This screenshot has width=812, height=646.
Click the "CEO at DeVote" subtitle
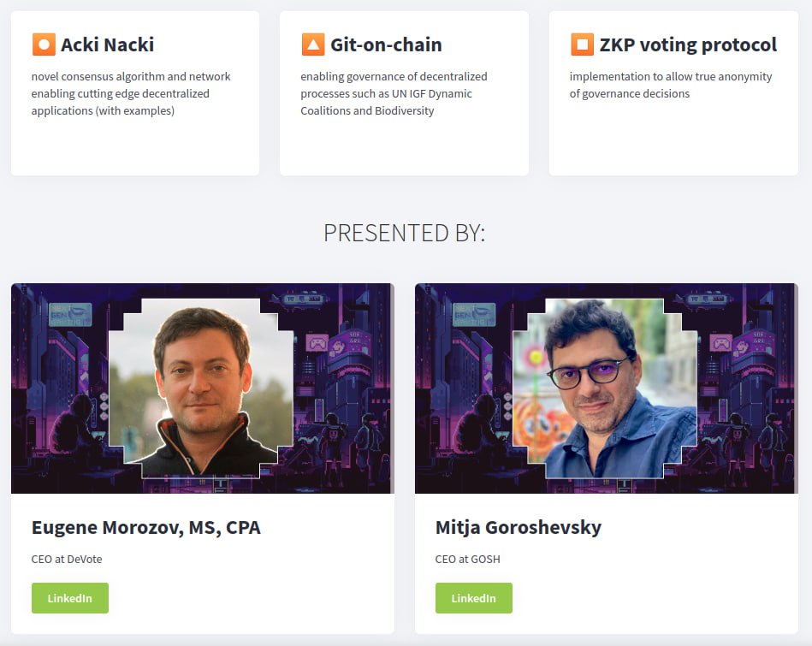(x=67, y=560)
